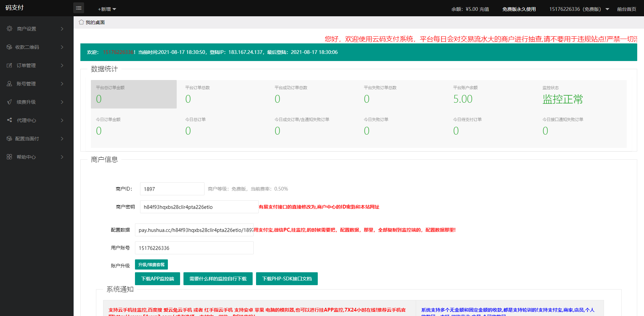This screenshot has height=316, width=644.
Task: Click 下载APP监控端 button
Action: click(x=157, y=279)
